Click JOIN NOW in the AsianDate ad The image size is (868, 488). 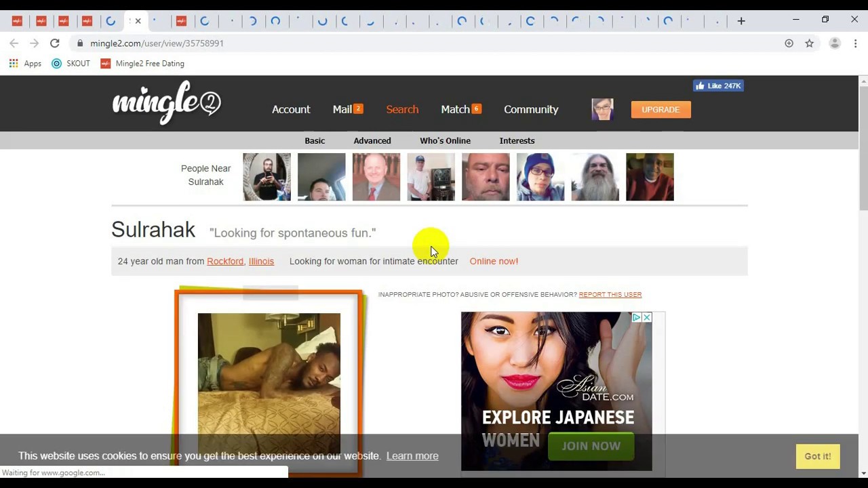click(x=591, y=446)
